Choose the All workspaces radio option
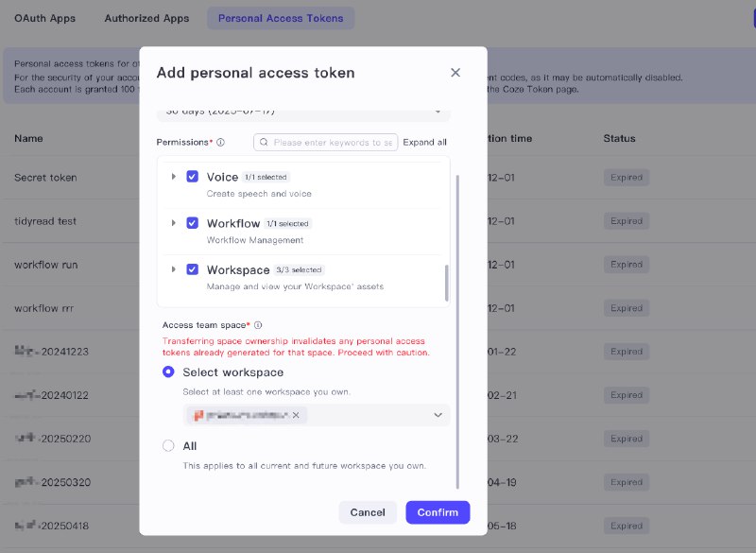756x553 pixels. [x=168, y=446]
